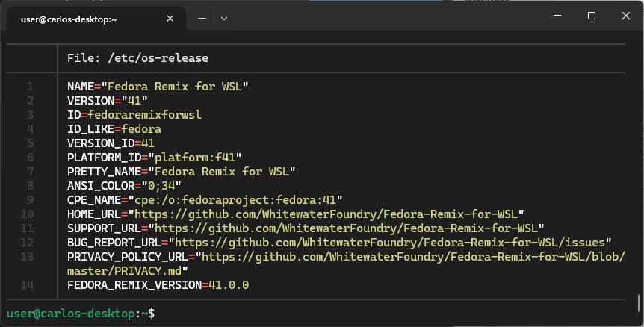Click the BUG_REPORT_URL issues link
The image size is (644, 327).
390,243
